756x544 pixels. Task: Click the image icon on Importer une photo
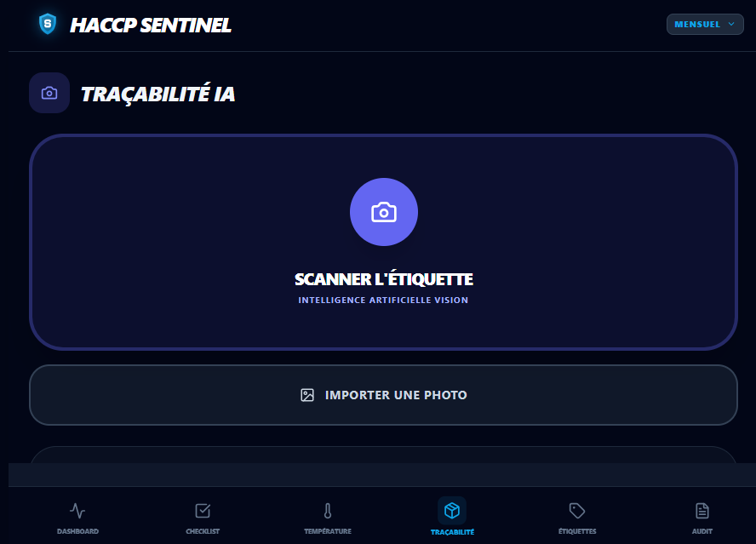tap(307, 395)
